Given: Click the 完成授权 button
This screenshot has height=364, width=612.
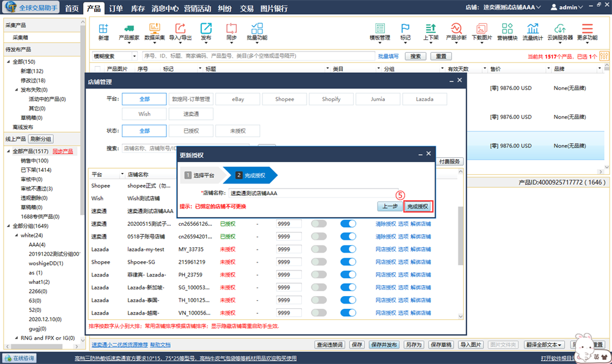Looking at the screenshot, I should (x=417, y=206).
